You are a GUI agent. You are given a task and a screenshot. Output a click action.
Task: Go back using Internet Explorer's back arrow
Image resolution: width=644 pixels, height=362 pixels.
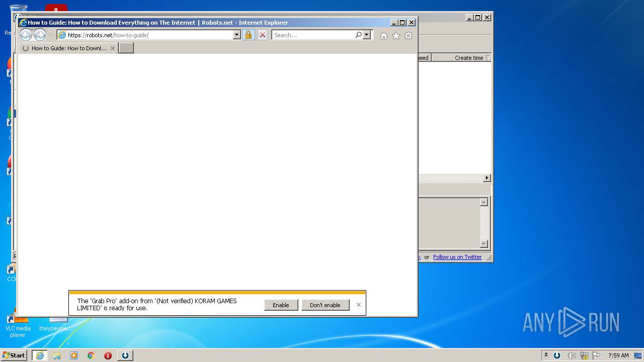click(26, 35)
